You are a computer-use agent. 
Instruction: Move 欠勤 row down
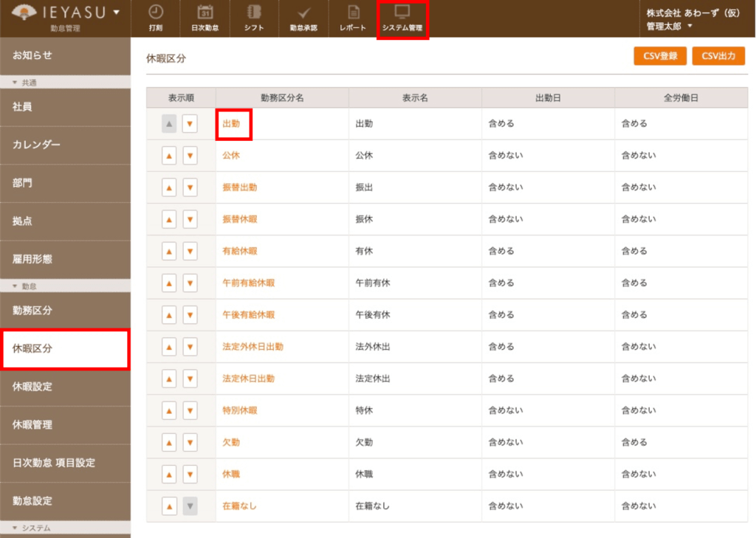190,442
